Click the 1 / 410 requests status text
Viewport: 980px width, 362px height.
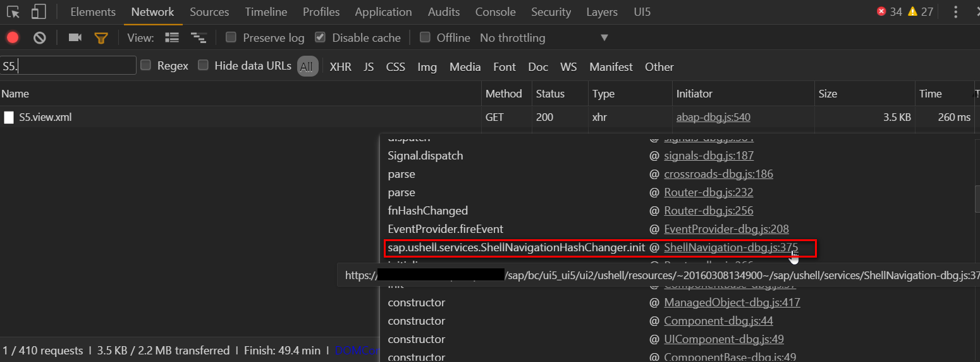[x=42, y=351]
